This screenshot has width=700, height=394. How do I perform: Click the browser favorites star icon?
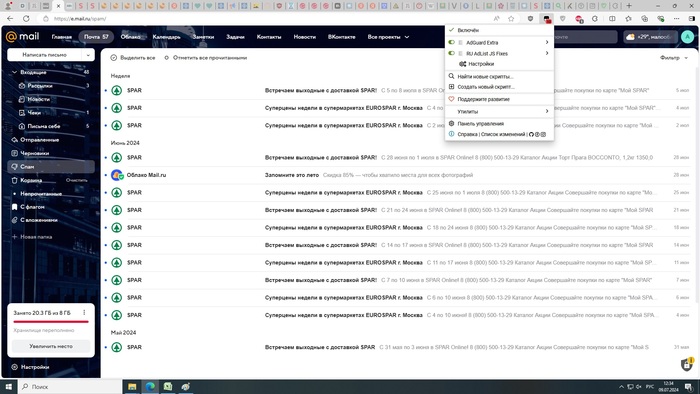(x=511, y=19)
